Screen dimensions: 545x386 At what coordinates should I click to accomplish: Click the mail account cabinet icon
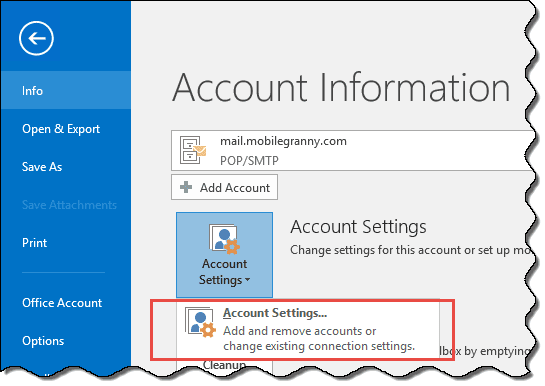pos(193,150)
